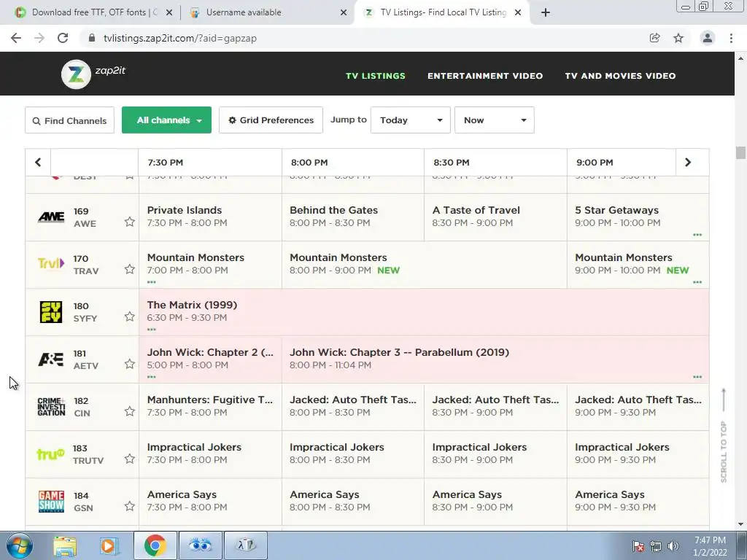This screenshot has height=560, width=747.
Task: Click the SYFY channel logo
Action: pyautogui.click(x=51, y=312)
